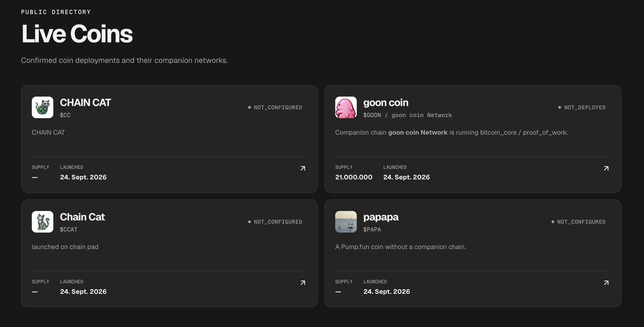Click the Chain Cat $CCAT avatar image
This screenshot has width=644, height=327.
tap(42, 222)
